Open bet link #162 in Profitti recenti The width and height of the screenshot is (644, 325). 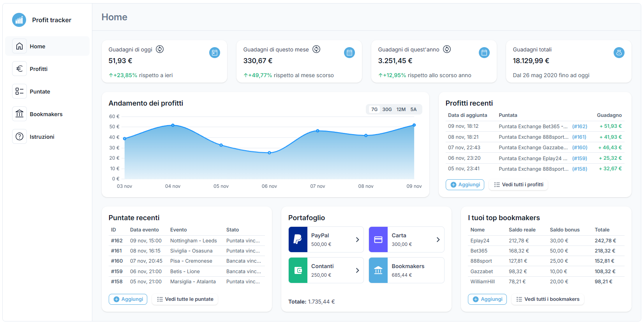(580, 127)
